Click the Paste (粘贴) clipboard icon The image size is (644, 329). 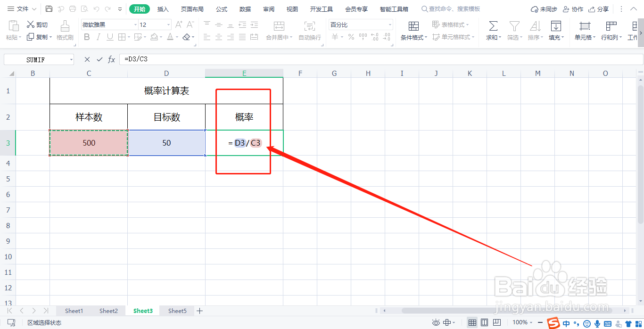click(13, 26)
